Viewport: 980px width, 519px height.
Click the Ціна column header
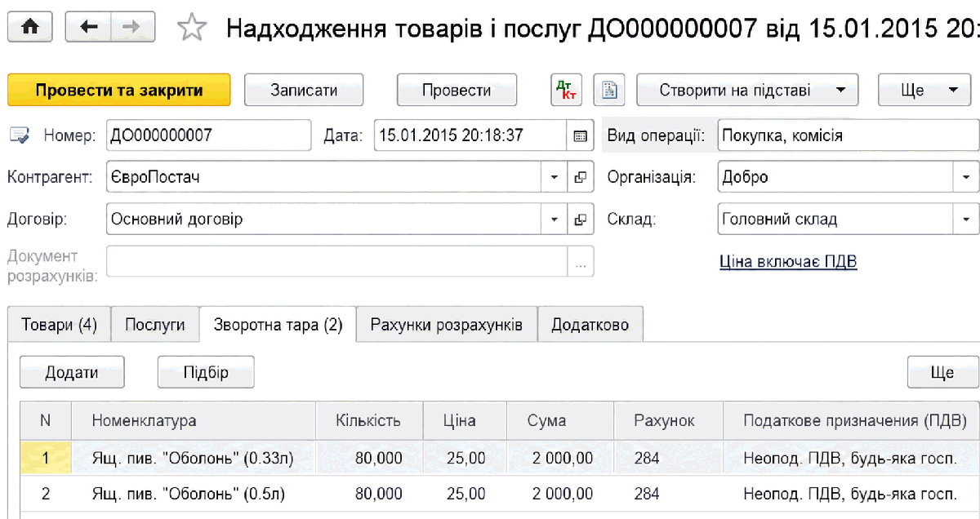(x=465, y=421)
